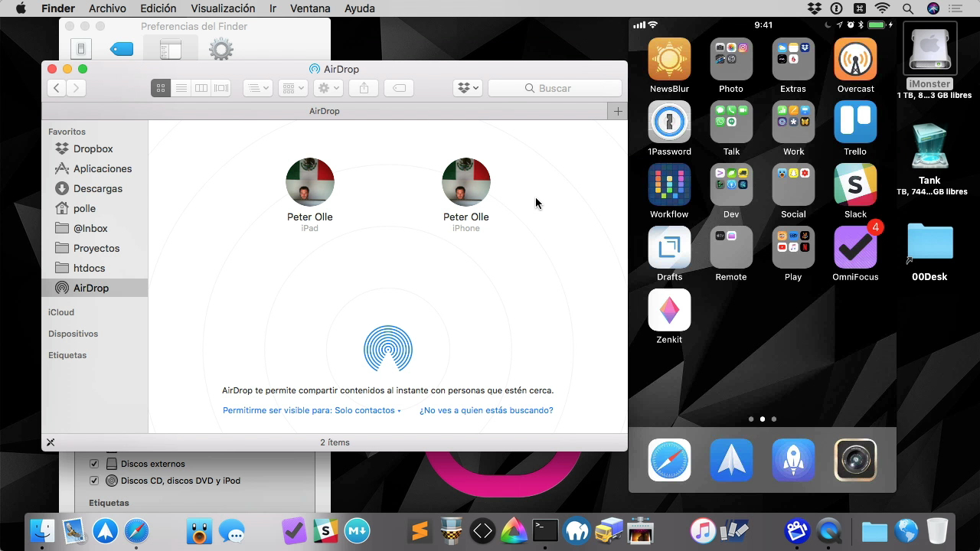Open iMonster drive on the desktop
This screenshot has height=551, width=980.
click(929, 51)
